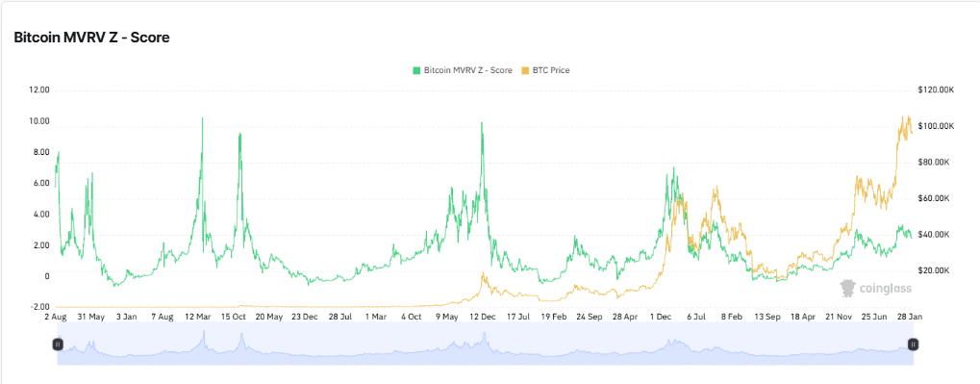Click the 2.00 left axis label

coord(40,245)
